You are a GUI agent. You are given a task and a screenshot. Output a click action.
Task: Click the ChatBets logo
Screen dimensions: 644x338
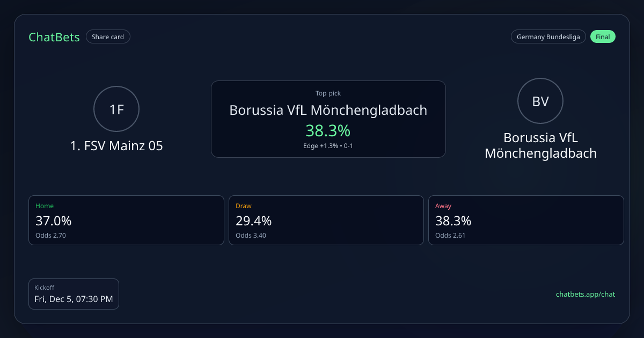54,37
